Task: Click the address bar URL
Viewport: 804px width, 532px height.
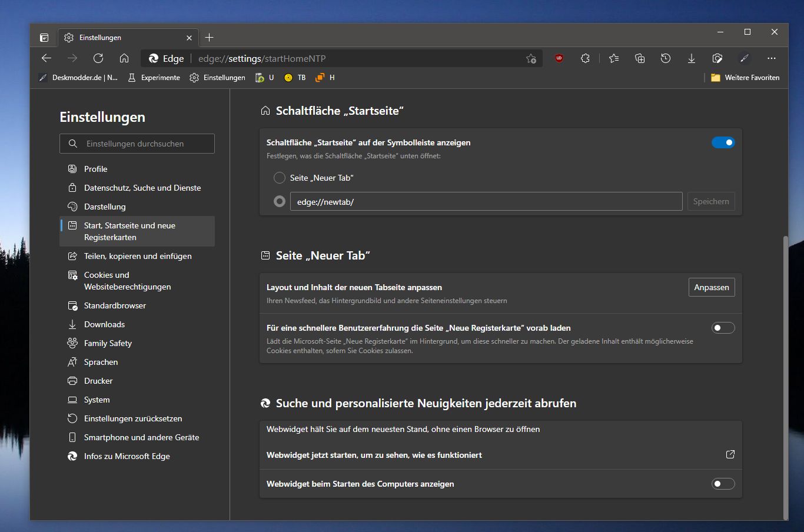Action: tap(262, 58)
